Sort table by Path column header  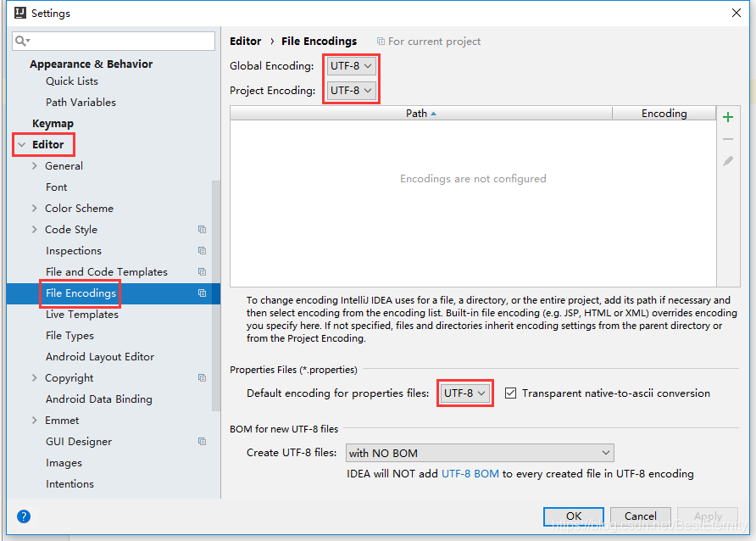pos(421,114)
